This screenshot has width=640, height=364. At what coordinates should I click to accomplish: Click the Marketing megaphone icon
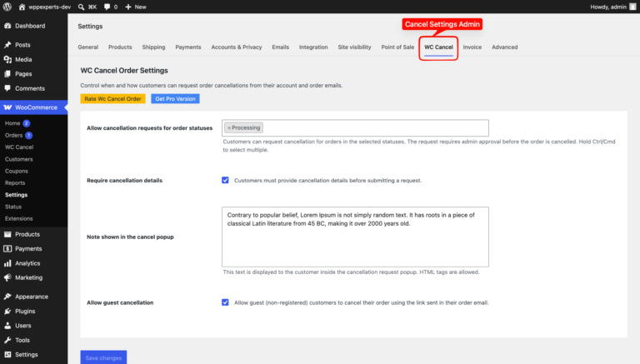(x=7, y=277)
